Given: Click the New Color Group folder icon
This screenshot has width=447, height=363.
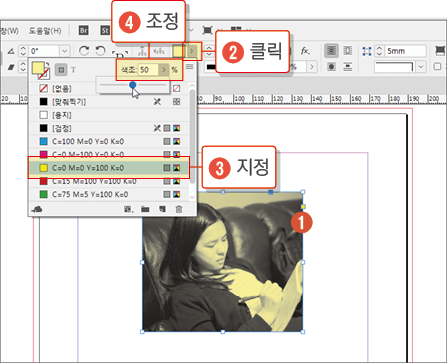Looking at the screenshot, I should tap(145, 209).
